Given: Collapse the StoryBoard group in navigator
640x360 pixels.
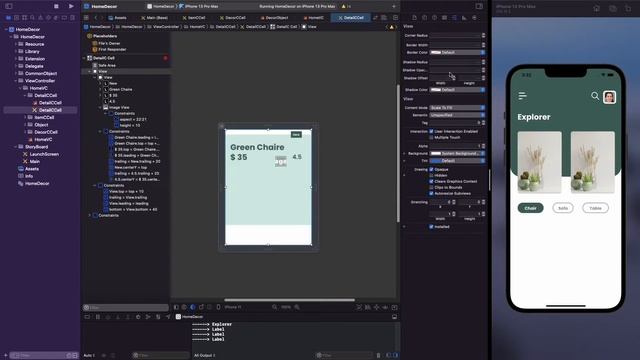Looking at the screenshot, I should coord(16,147).
